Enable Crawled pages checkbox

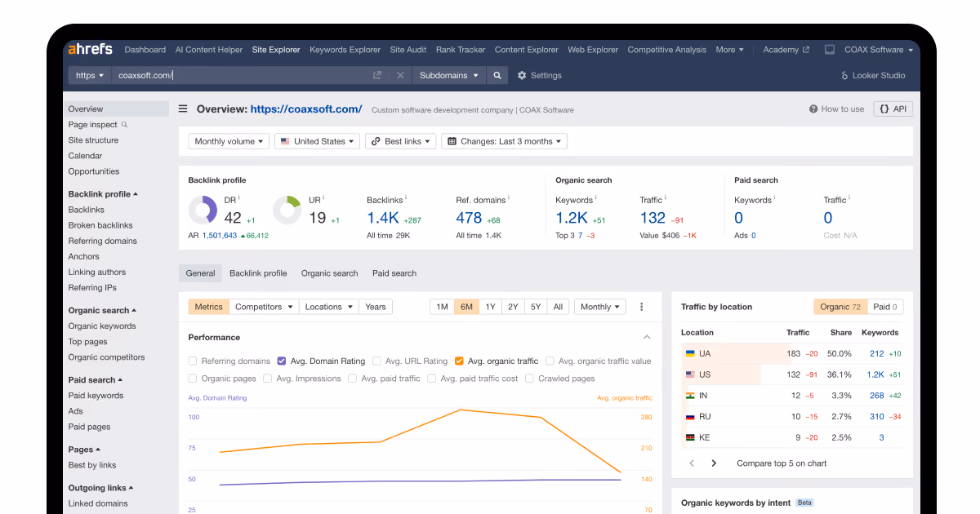click(530, 379)
